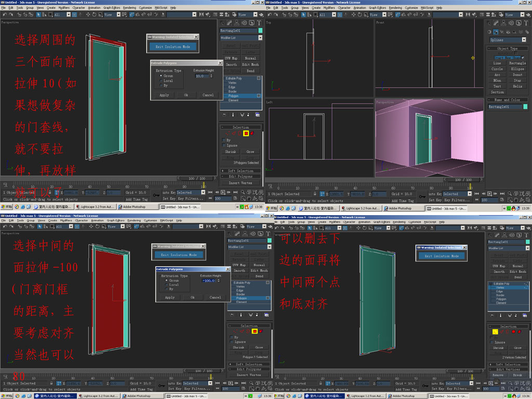Image resolution: width=532 pixels, height=399 pixels.
Task: Select Lights category icon in top-right Create panel
Action: tap(502, 32)
